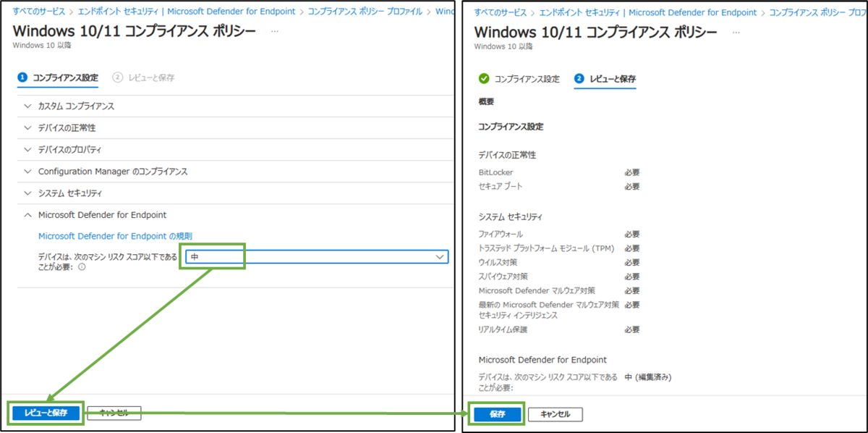Click セキュア ブート setting text
Screen dimensions: 868x433
click(x=501, y=186)
